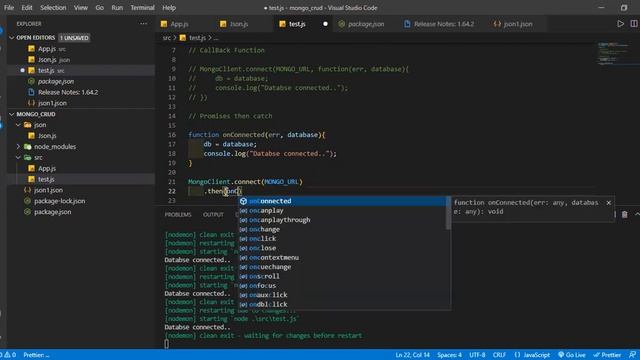This screenshot has height=360, width=640.
Task: Click the unsaved dot on test.js tab
Action: coord(325,24)
